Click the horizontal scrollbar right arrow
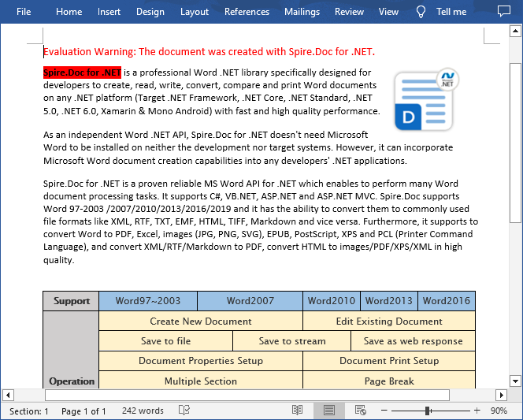 (x=501, y=396)
